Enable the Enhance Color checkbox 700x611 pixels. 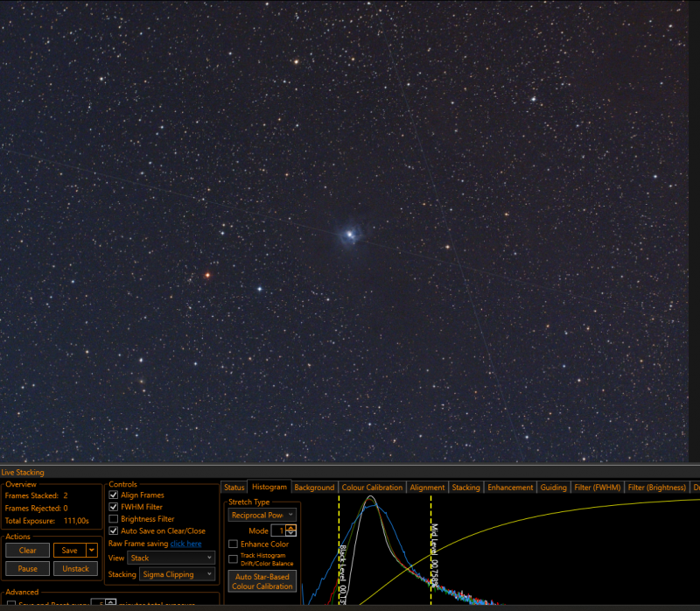pyautogui.click(x=233, y=544)
